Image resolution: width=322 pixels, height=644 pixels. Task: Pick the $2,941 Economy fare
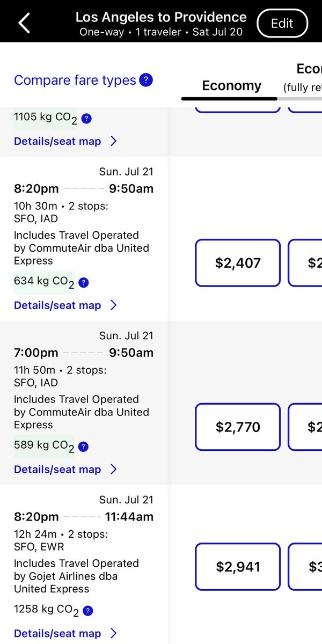238,567
